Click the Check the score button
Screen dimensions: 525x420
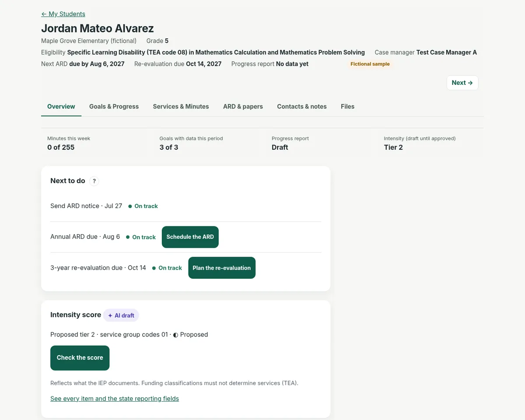(x=80, y=358)
